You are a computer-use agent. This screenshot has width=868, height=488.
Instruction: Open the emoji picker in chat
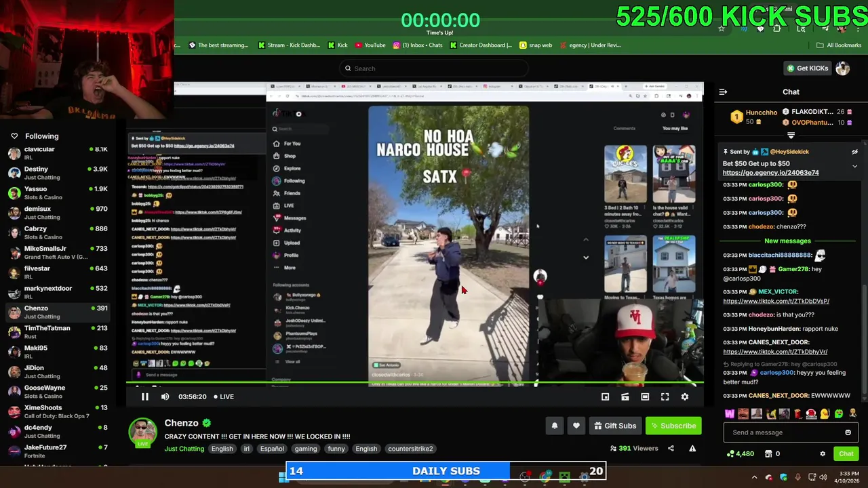848,432
